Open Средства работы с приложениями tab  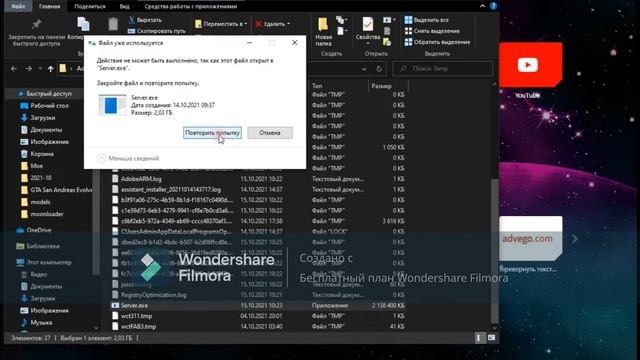191,6
